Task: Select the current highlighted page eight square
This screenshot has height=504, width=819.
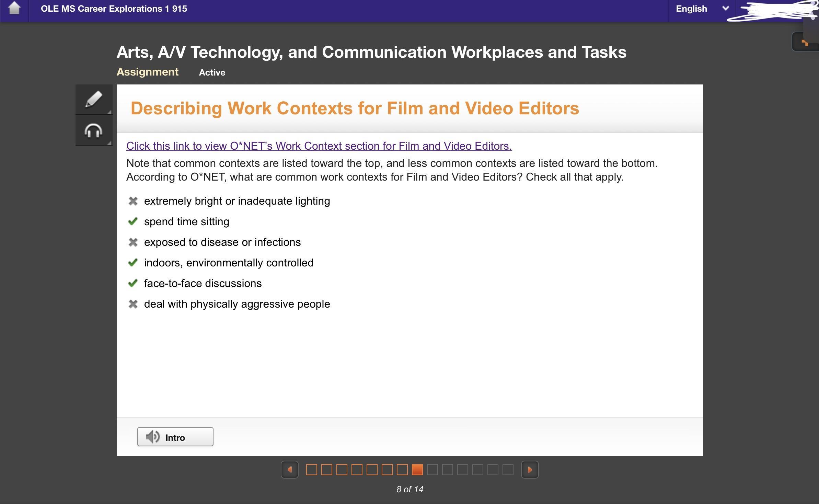Action: pos(417,470)
